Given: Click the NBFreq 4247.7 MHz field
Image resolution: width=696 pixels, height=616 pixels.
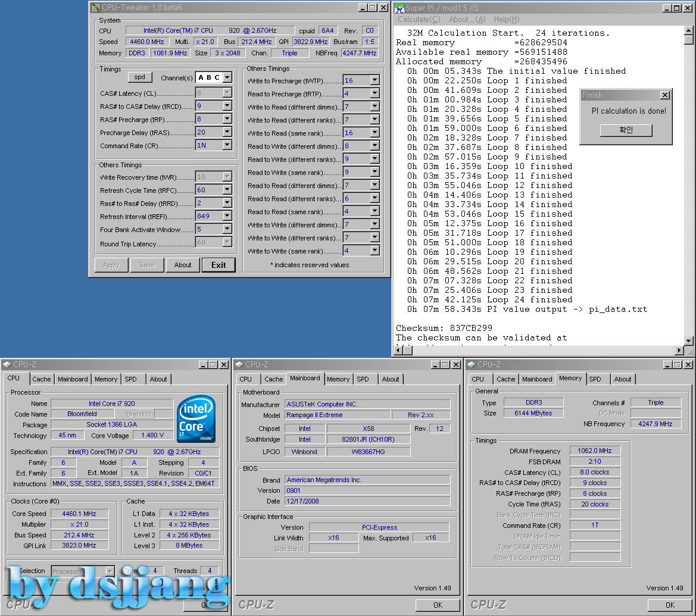Looking at the screenshot, I should [359, 53].
